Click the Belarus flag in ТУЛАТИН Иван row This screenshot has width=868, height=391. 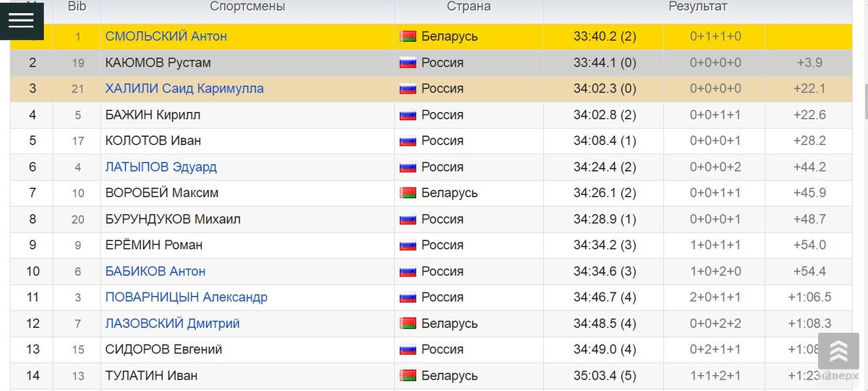pyautogui.click(x=408, y=375)
